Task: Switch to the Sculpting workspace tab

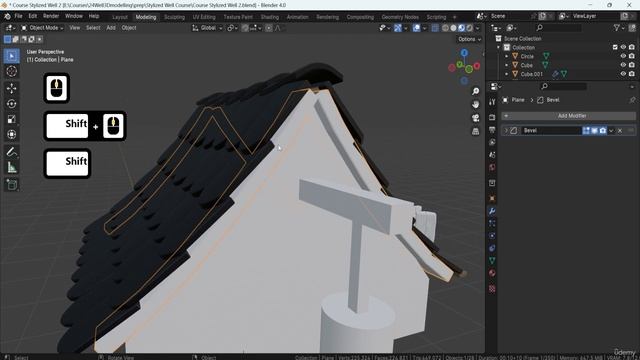Action: [174, 17]
